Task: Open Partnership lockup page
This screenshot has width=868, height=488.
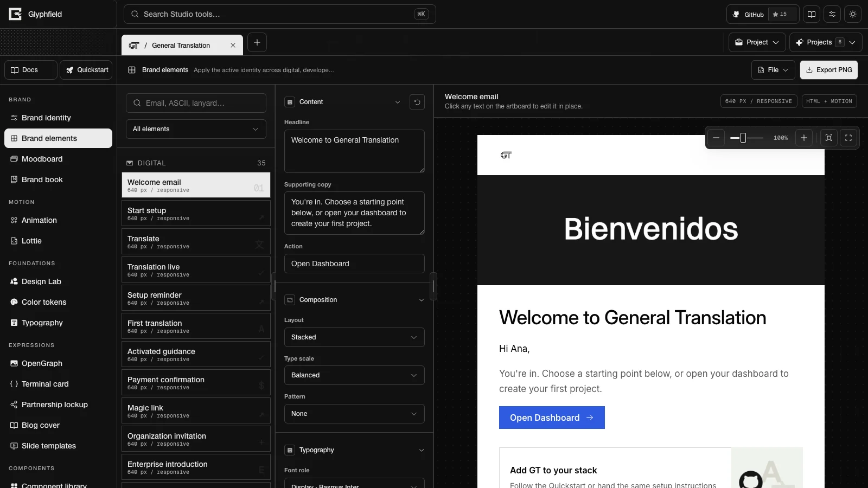Action: click(x=58, y=404)
